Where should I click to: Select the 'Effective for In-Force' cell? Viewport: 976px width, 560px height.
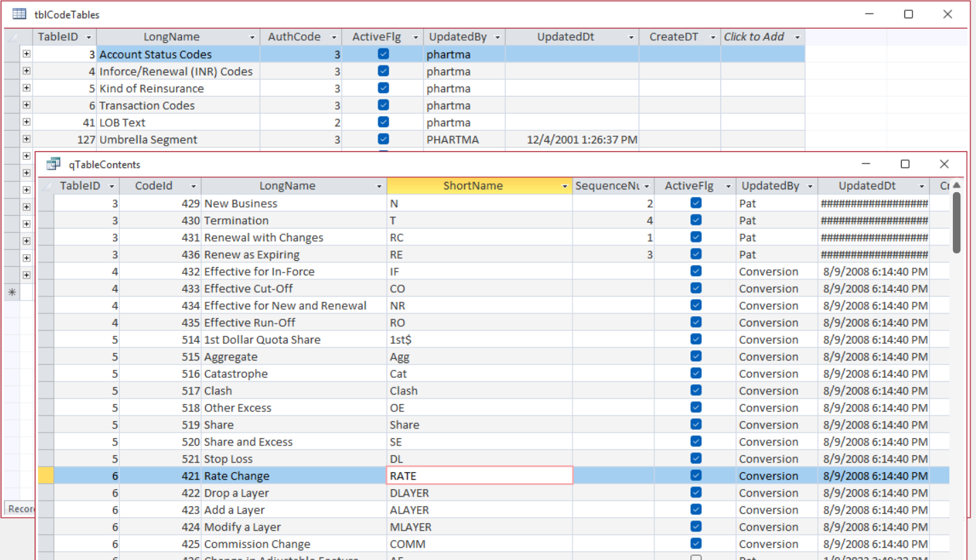[x=294, y=271]
